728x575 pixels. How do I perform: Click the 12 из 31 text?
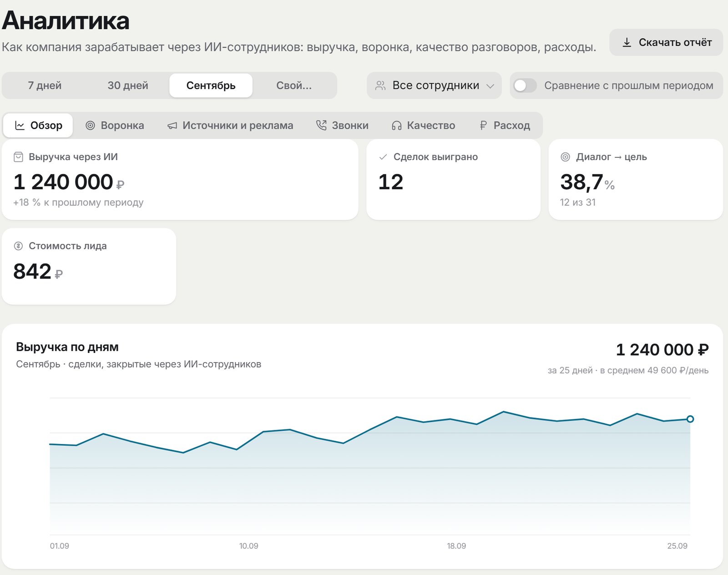[x=578, y=202]
